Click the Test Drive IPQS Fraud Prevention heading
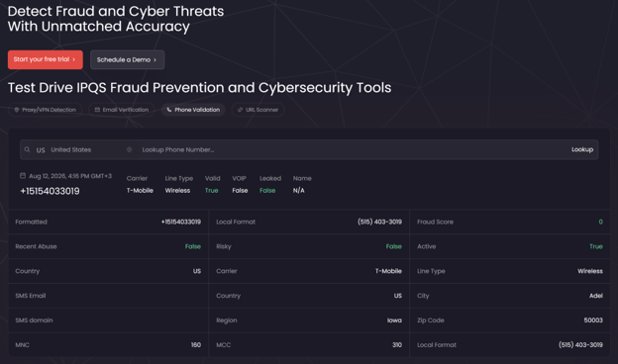The image size is (618, 364). (x=199, y=88)
